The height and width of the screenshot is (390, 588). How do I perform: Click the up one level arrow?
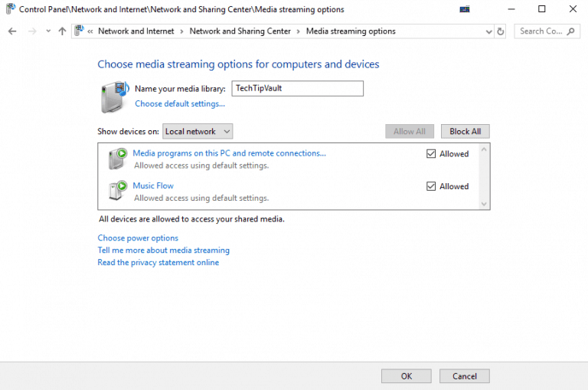(62, 31)
